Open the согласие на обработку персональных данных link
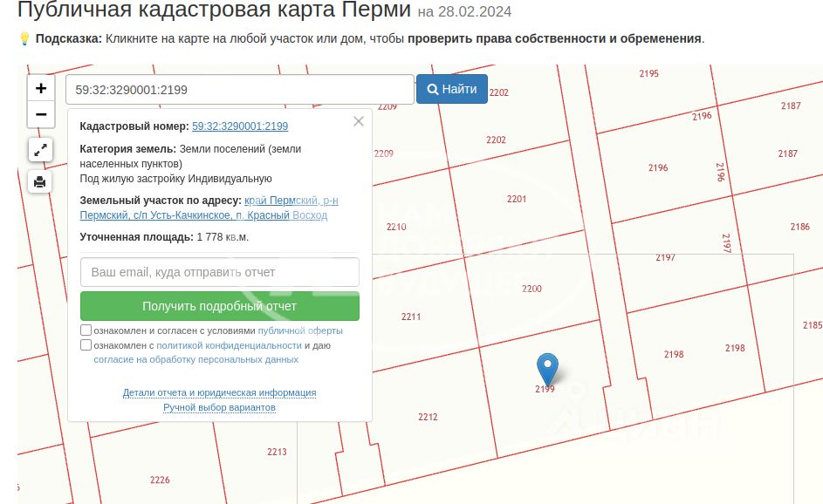This screenshot has width=823, height=504. tap(195, 360)
